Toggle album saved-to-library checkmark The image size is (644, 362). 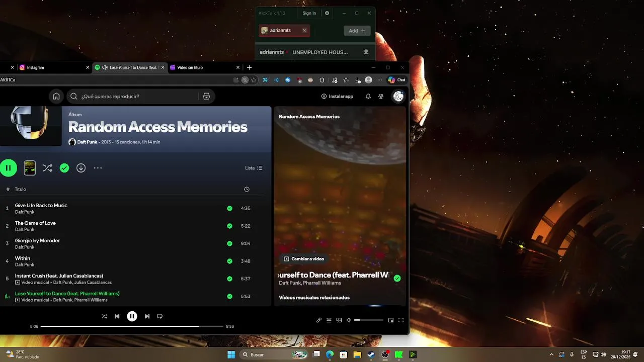tap(64, 168)
